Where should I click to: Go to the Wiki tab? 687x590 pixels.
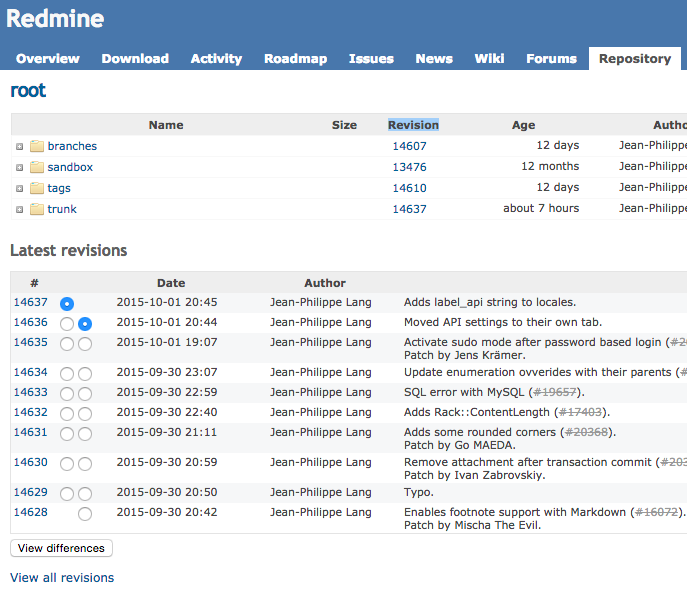489,59
